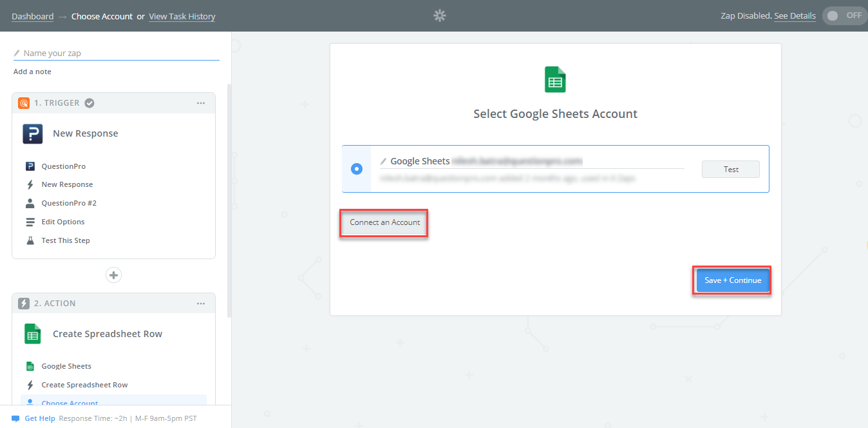Click the Save + Continue button

731,280
